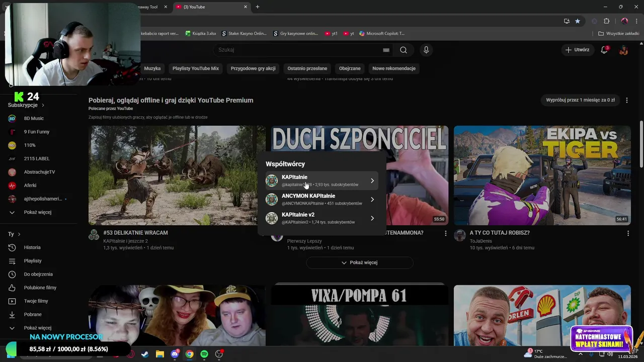
Task: Click the install app icon in address bar
Action: pyautogui.click(x=567, y=21)
